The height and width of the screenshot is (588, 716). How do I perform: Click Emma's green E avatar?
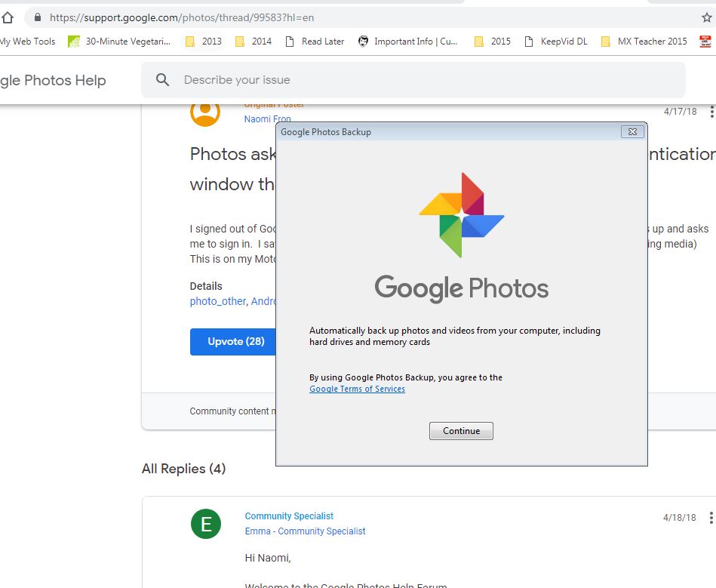pos(206,524)
